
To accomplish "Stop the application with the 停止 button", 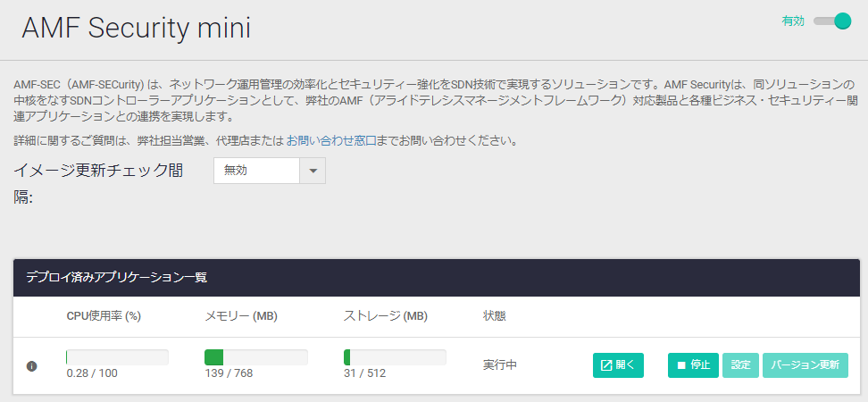I will coord(693,365).
